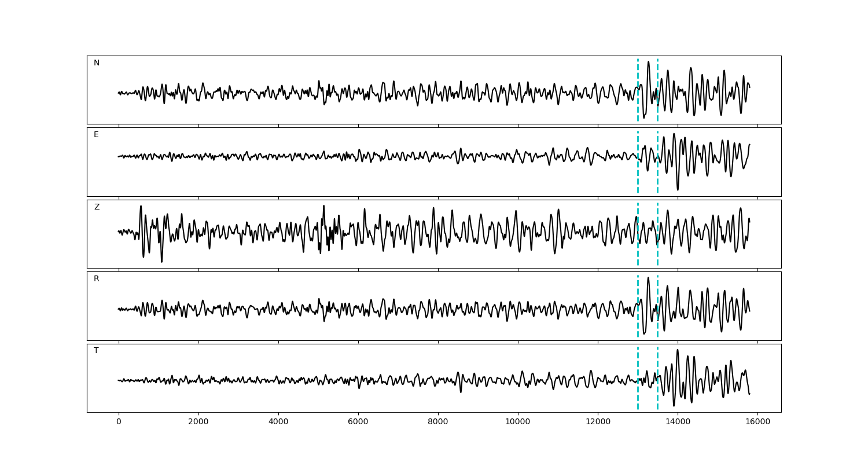
Task: Select the 8000 x-axis tick label
Action: click(x=438, y=422)
